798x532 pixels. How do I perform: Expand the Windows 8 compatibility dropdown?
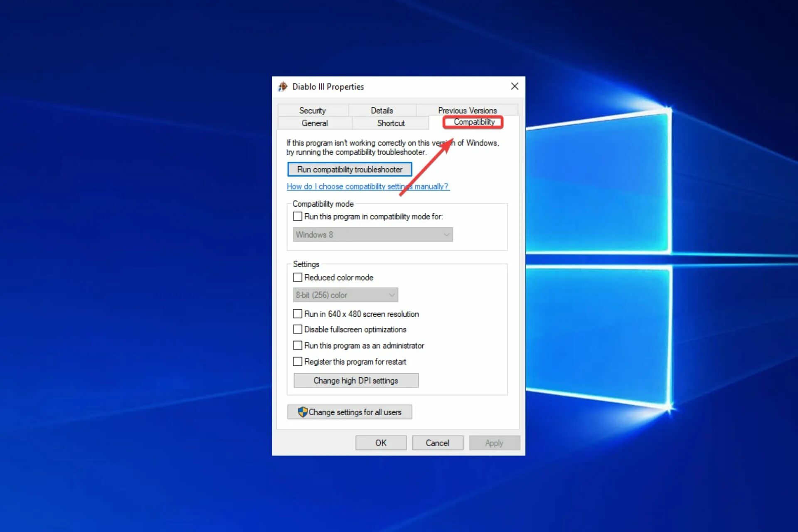coord(373,234)
